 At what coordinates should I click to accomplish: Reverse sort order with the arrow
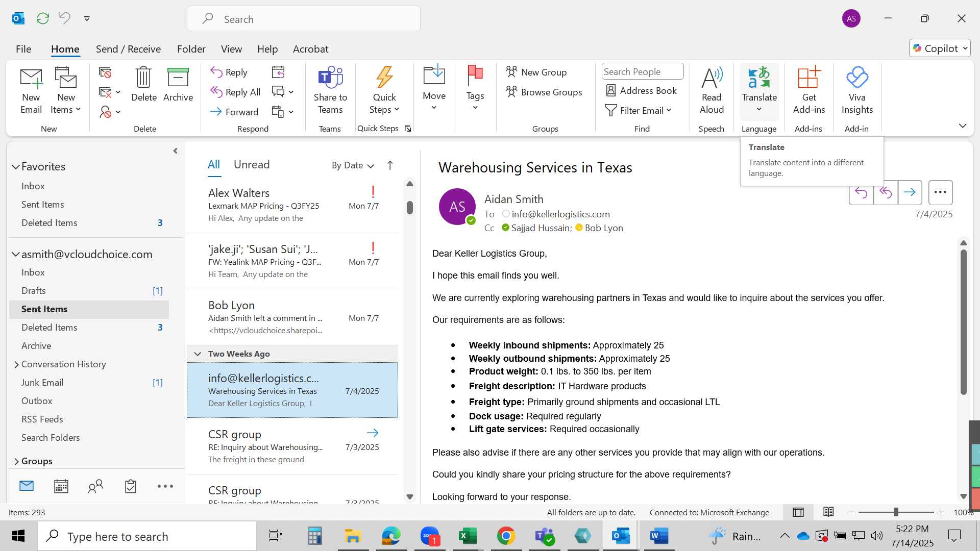pyautogui.click(x=390, y=165)
